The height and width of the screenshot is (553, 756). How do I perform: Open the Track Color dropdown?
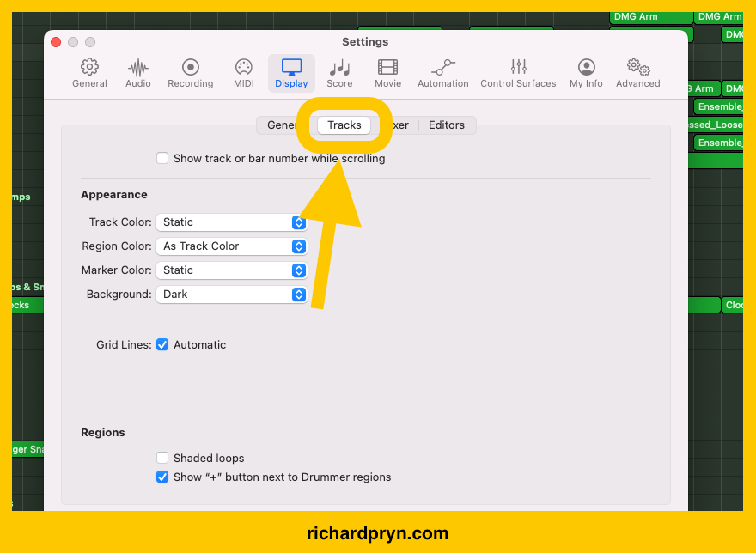click(232, 222)
